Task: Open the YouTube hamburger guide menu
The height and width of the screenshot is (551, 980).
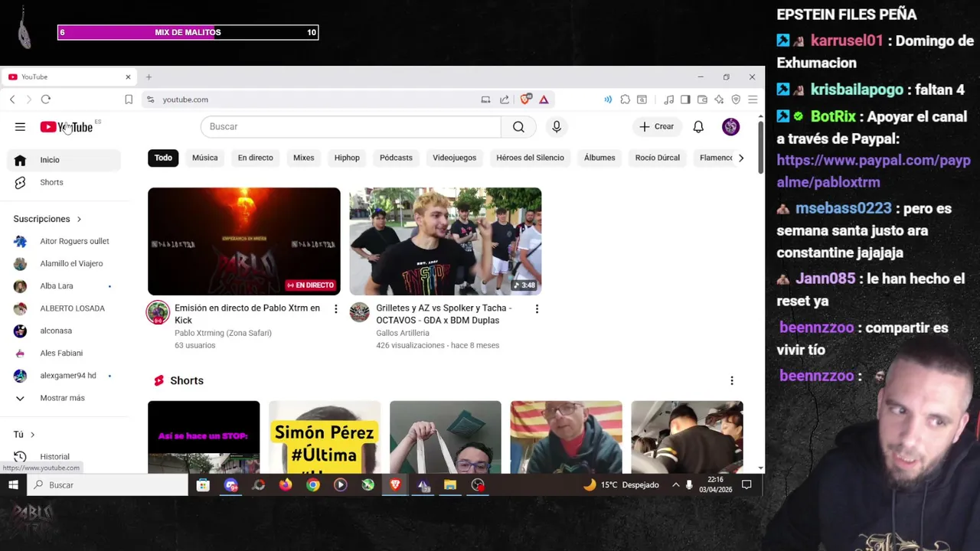Action: tap(20, 127)
